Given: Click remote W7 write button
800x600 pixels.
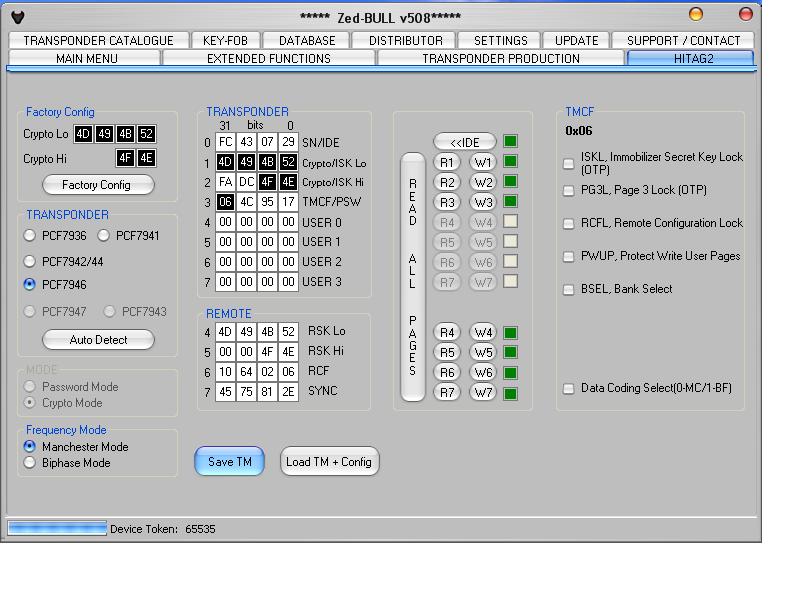Looking at the screenshot, I should tap(483, 392).
